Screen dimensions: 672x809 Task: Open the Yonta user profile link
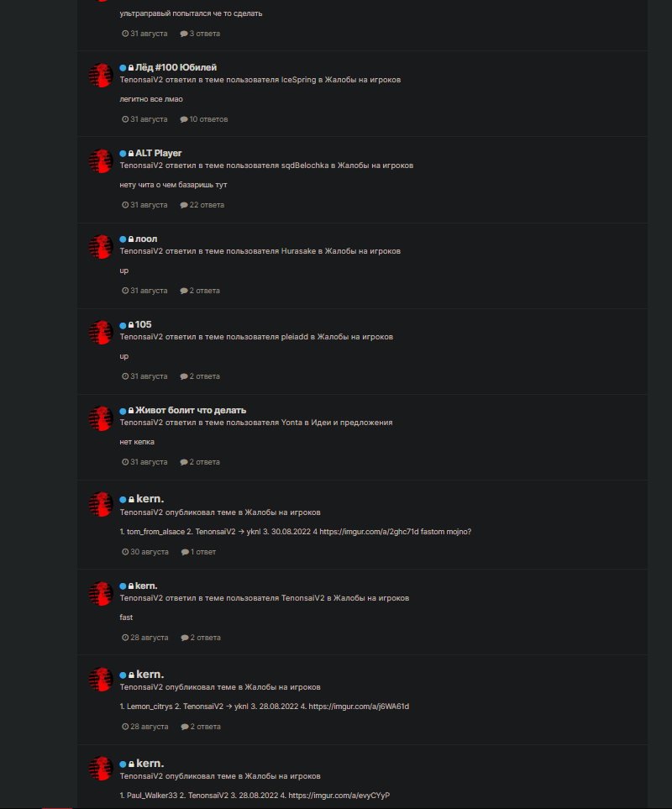291,423
